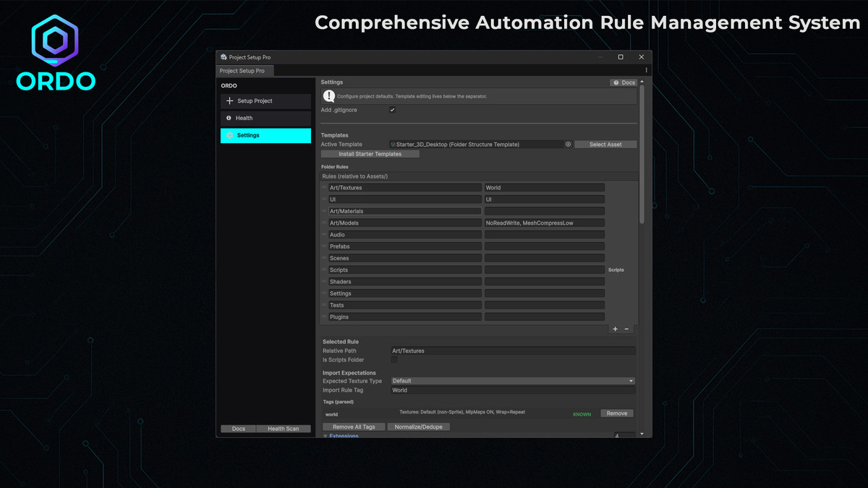The width and height of the screenshot is (868, 488).
Task: Open the overflow menu via three-dot icon
Action: click(x=646, y=69)
